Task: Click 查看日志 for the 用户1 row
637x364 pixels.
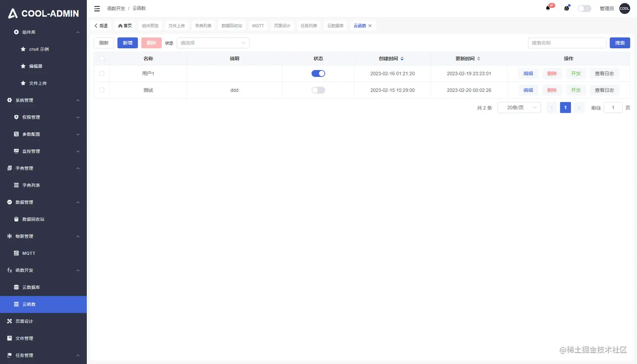Action: pos(604,74)
